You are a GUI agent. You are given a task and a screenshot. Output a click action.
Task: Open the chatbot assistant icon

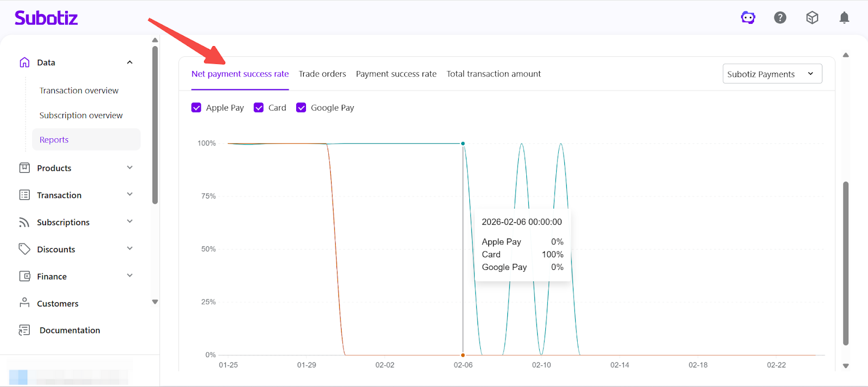tap(748, 18)
